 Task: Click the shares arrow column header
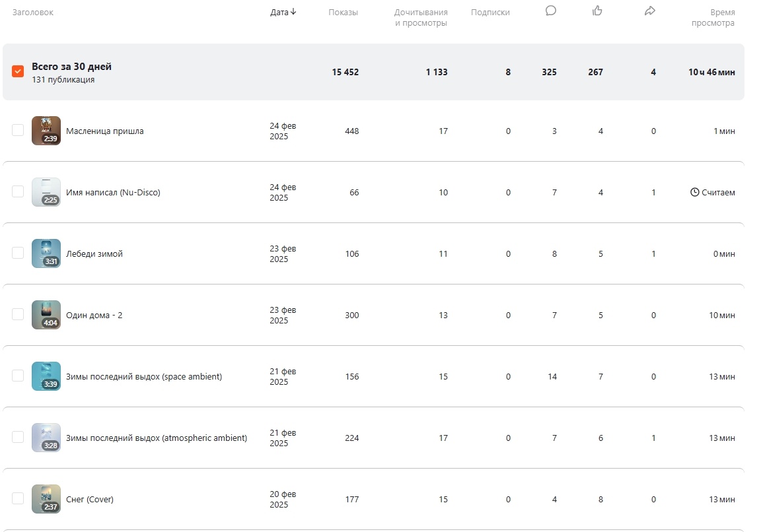[650, 11]
